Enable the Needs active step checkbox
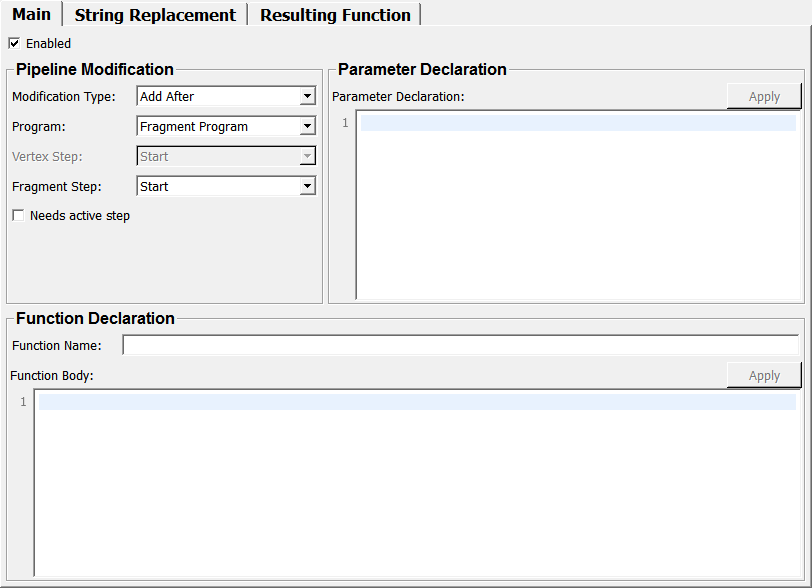Image resolution: width=812 pixels, height=588 pixels. pos(18,216)
